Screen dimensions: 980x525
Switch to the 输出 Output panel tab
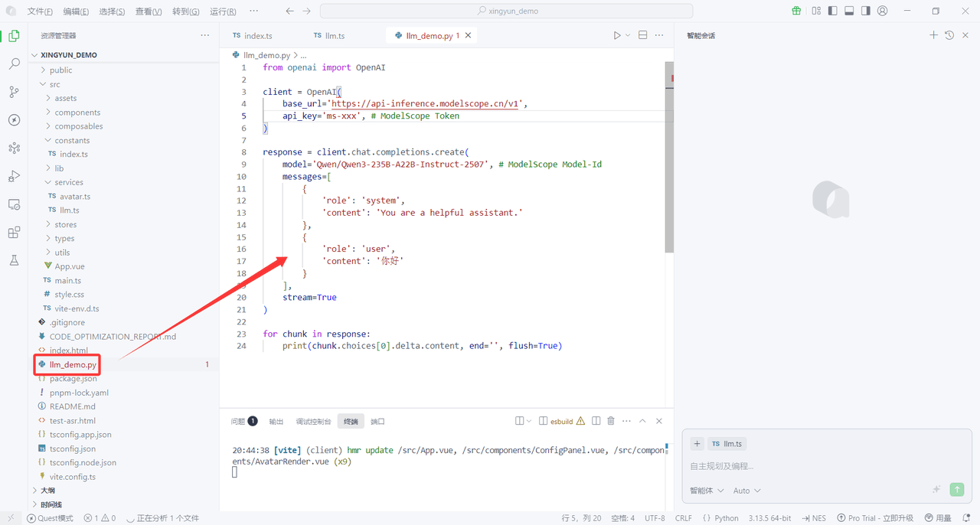[276, 422]
